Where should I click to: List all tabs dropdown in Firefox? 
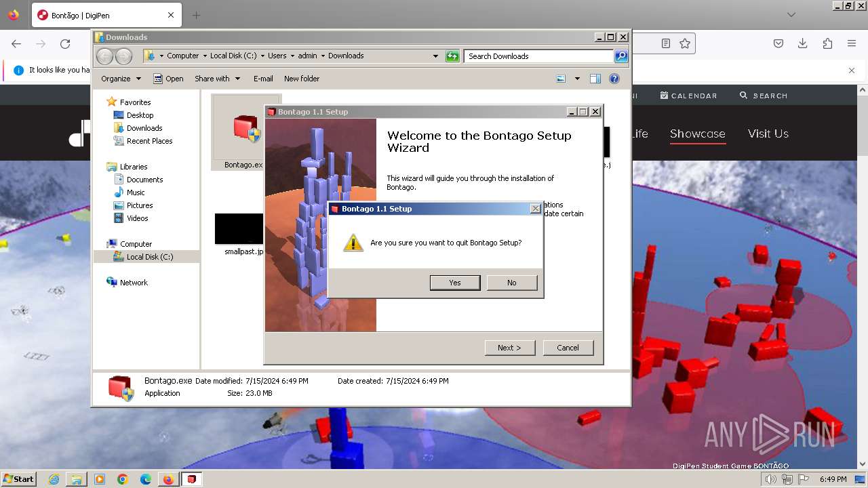[791, 15]
